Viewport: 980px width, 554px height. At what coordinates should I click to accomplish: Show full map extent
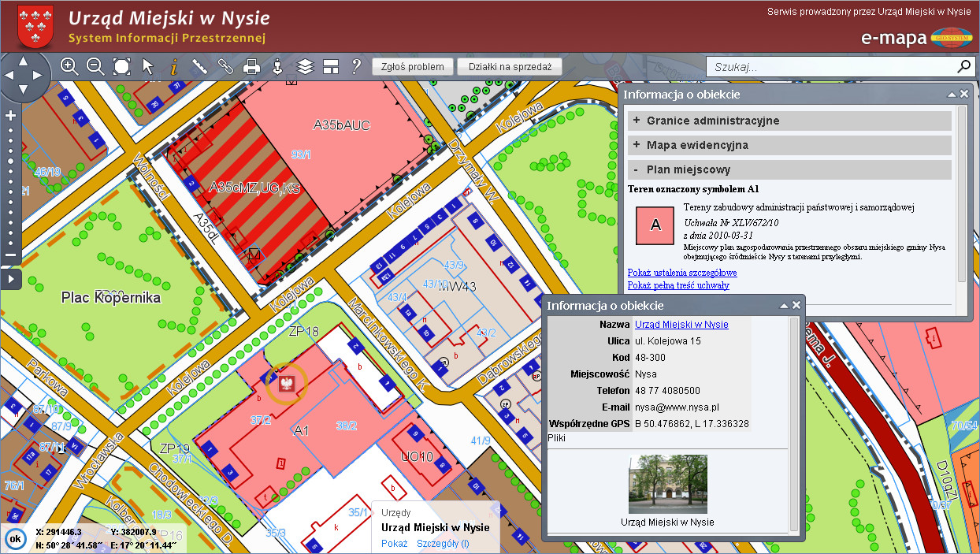tap(121, 66)
